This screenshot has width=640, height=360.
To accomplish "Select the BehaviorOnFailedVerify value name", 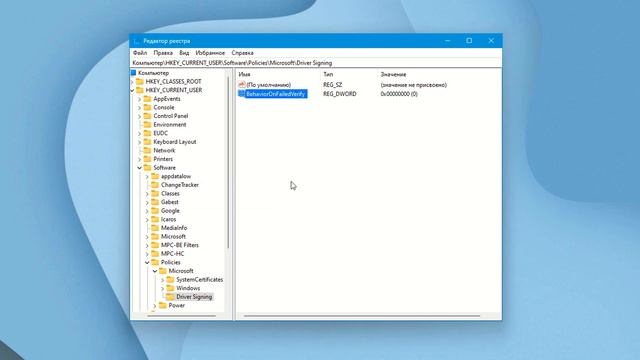I will point(276,94).
